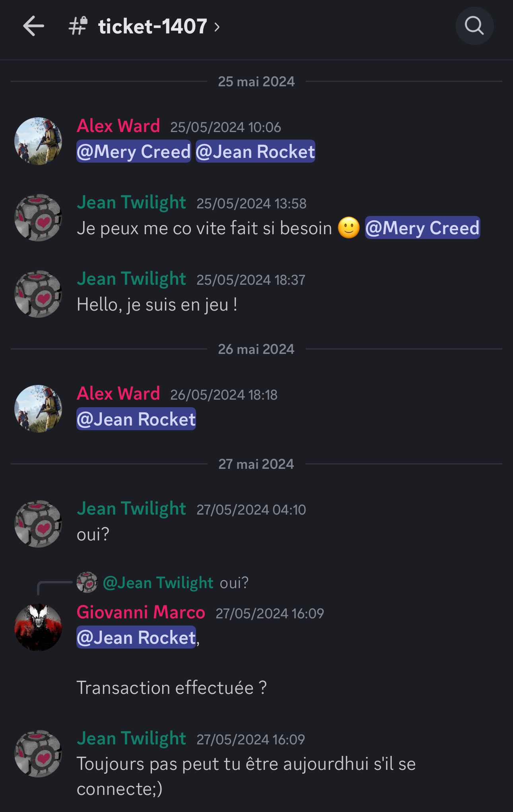The image size is (513, 812).
Task: Tap the Jean Twilight username at 04:10
Action: [x=131, y=508]
